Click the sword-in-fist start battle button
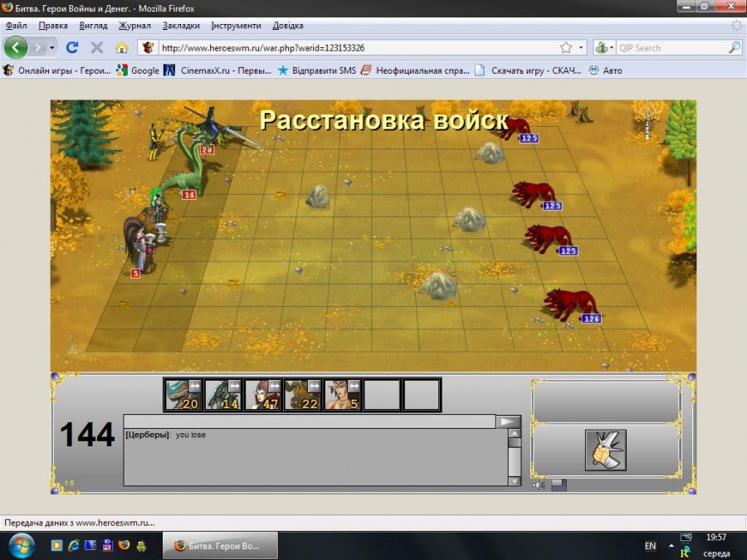747x560 pixels. click(x=606, y=450)
